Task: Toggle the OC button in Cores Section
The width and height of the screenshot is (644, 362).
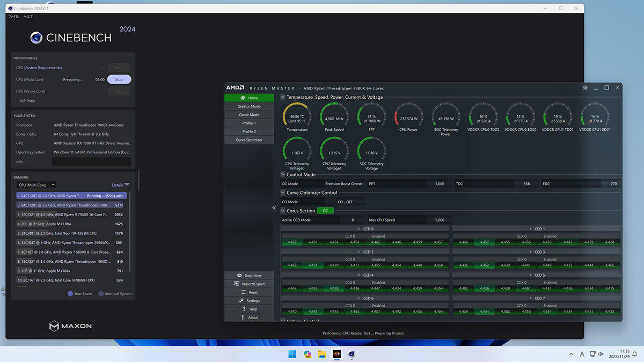Action: pyautogui.click(x=325, y=211)
